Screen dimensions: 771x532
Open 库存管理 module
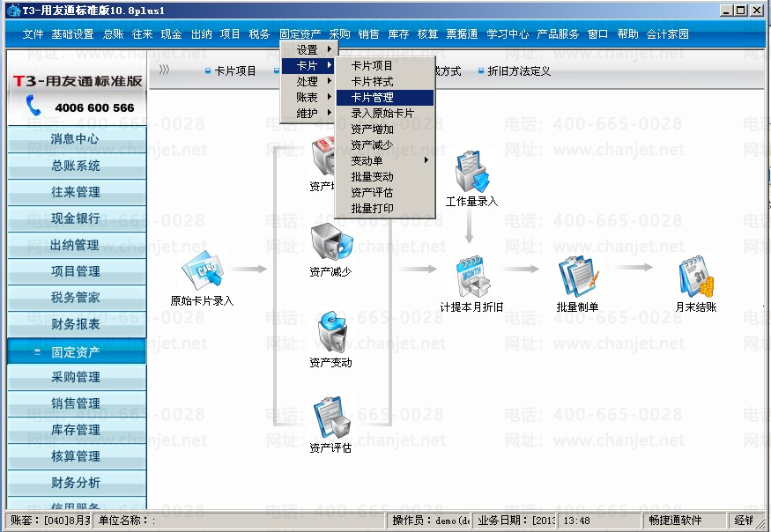coord(77,430)
